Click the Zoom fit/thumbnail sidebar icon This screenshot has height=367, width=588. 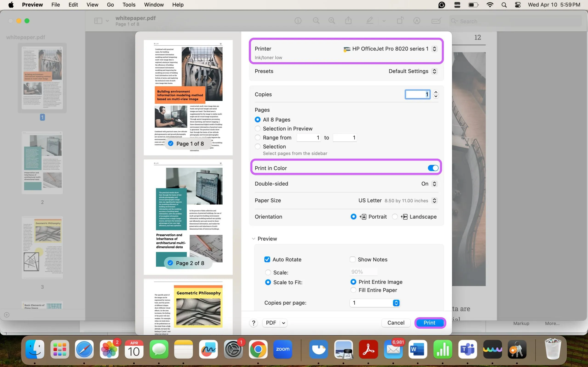[x=98, y=21]
